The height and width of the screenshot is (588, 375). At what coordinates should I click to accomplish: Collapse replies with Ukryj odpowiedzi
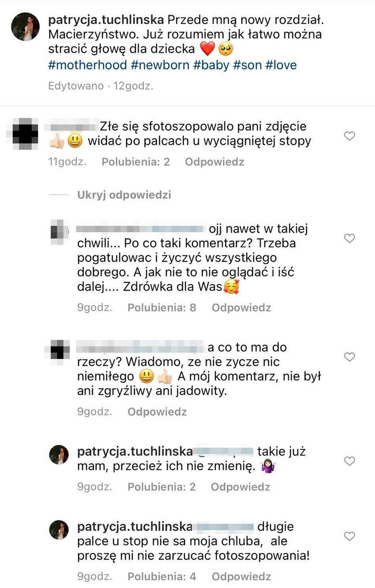124,195
